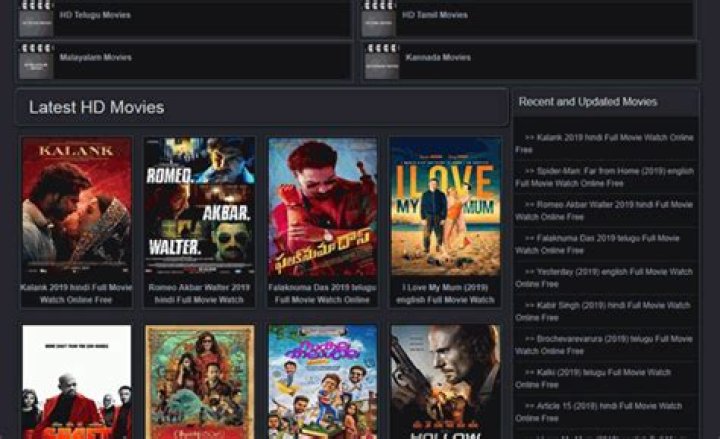Open the Kalank movie poster

pyautogui.click(x=76, y=207)
